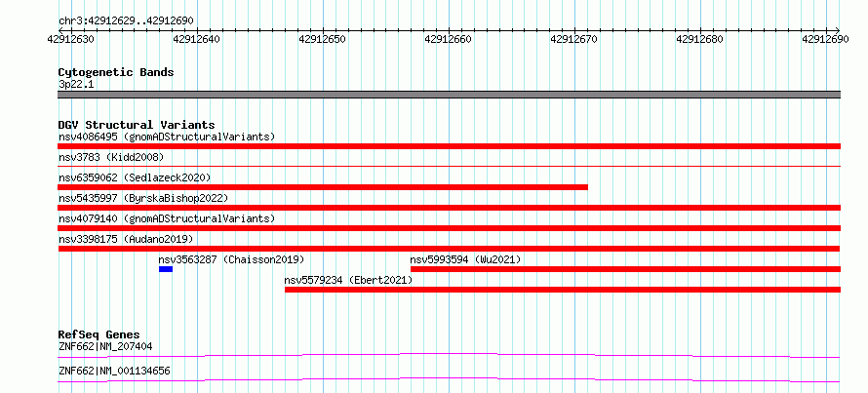868x393 pixels.
Task: Click ruler position 42912650
Action: click(322, 39)
